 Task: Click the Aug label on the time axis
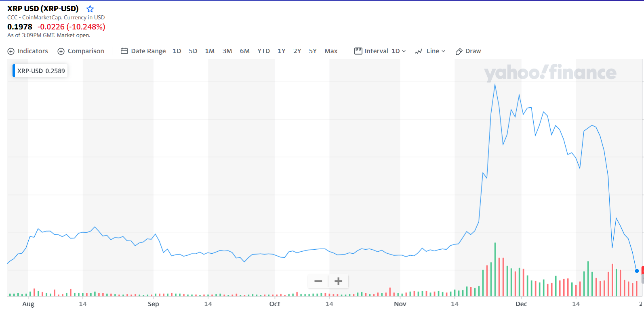pos(28,304)
